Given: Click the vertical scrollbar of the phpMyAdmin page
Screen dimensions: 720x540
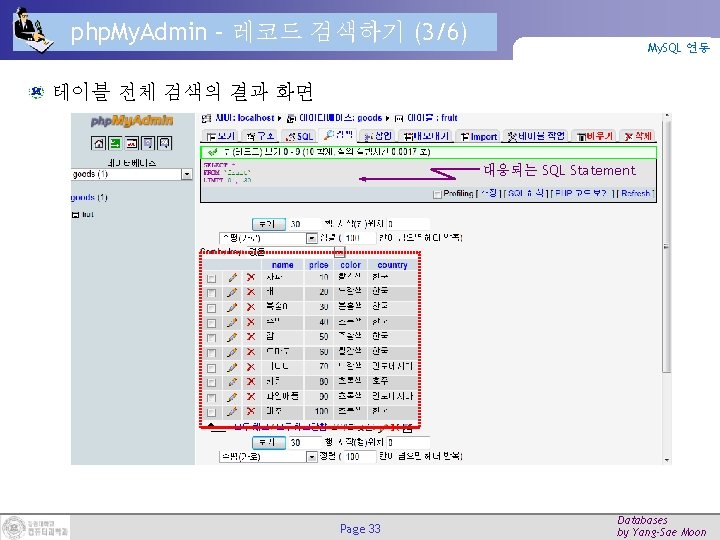Looking at the screenshot, I should [x=667, y=246].
